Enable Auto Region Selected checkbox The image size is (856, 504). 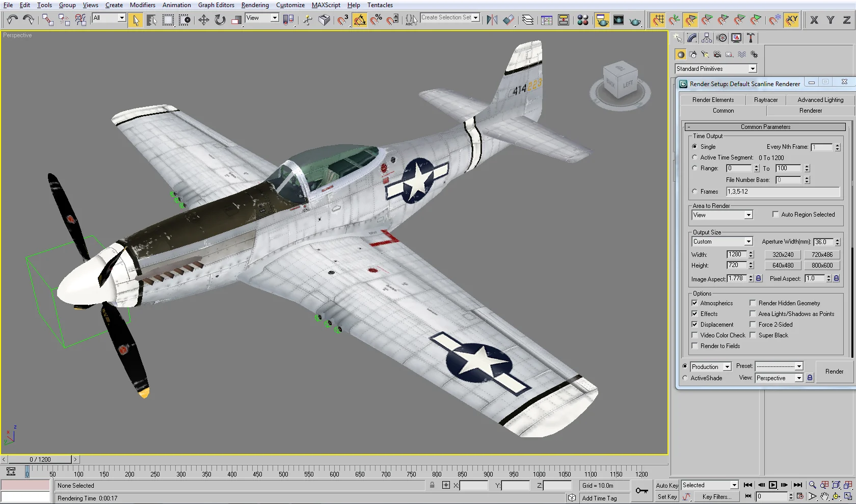click(775, 215)
